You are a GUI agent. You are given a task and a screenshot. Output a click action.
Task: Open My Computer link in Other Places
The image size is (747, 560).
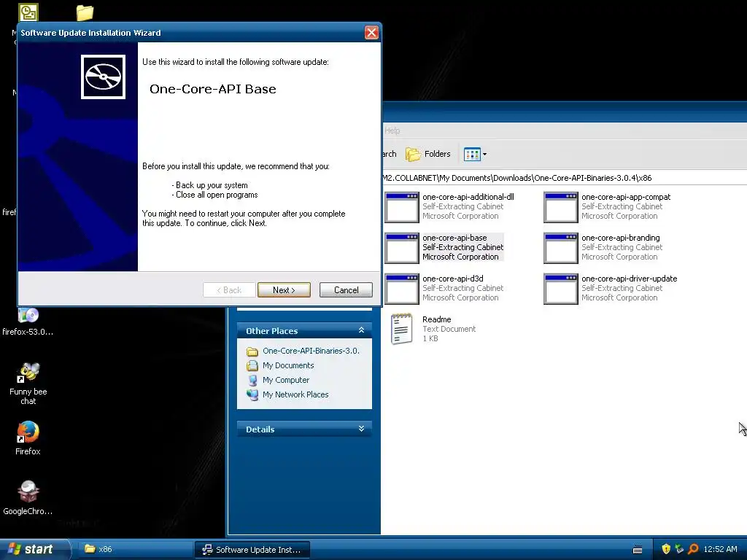[286, 380]
